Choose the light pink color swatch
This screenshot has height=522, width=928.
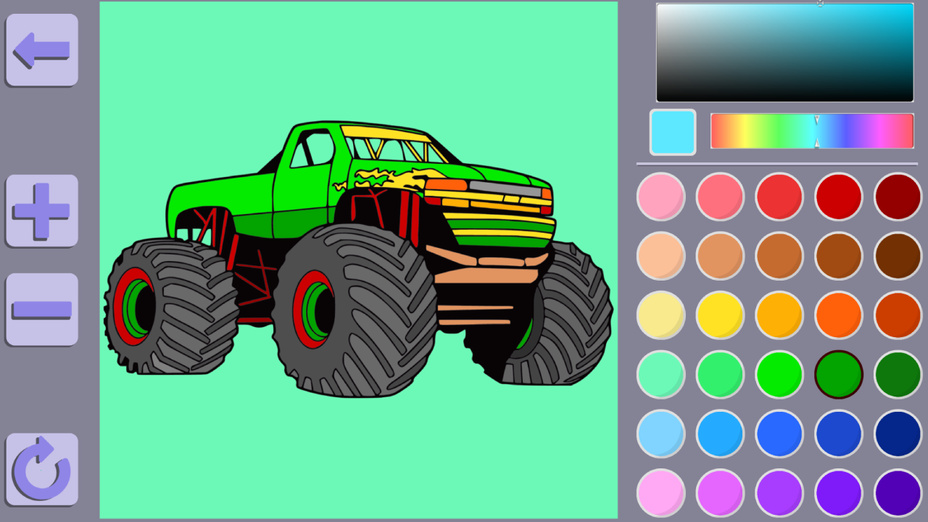tap(661, 197)
